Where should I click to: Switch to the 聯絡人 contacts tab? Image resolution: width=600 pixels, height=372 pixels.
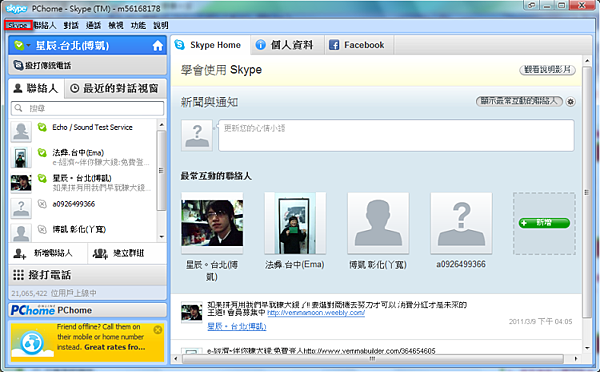click(x=36, y=88)
